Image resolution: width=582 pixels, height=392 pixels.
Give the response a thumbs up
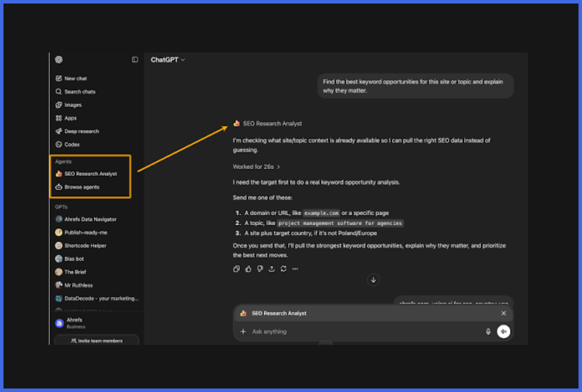pyautogui.click(x=248, y=269)
